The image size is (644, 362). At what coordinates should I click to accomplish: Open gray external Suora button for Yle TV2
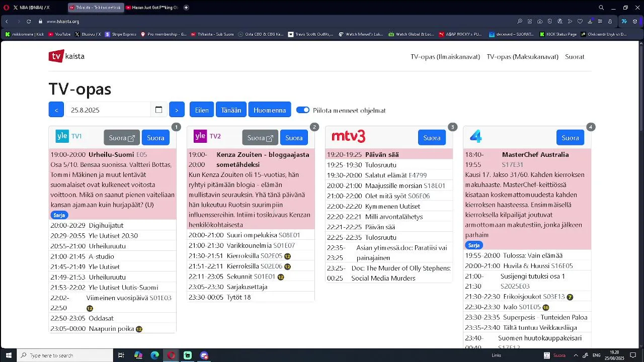(260, 137)
